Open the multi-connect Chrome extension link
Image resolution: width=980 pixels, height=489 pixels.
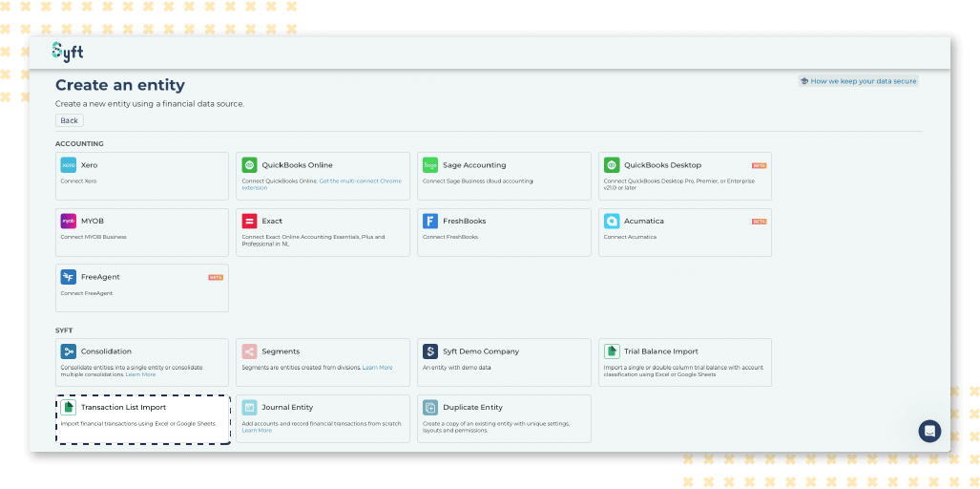pyautogui.click(x=322, y=183)
